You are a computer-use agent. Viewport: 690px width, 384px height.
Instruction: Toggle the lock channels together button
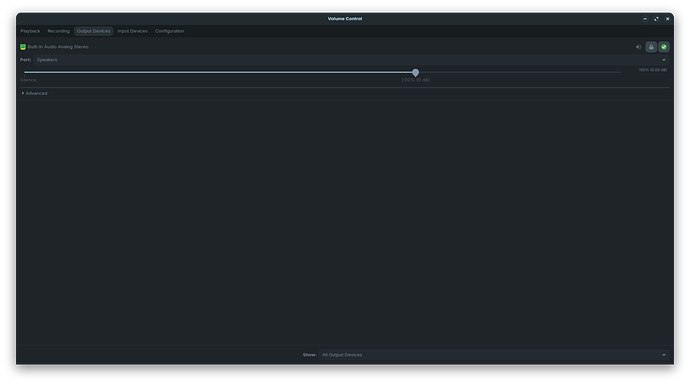(x=651, y=47)
